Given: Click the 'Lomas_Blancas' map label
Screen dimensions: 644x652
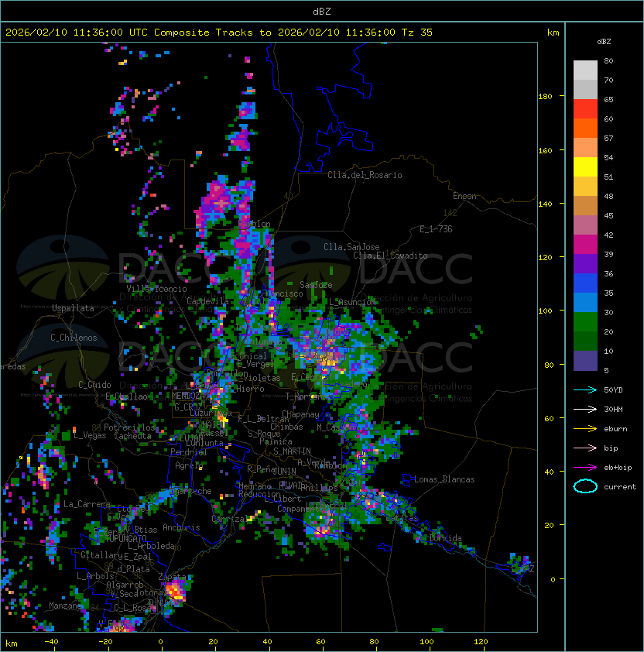Looking at the screenshot, I should [x=444, y=479].
